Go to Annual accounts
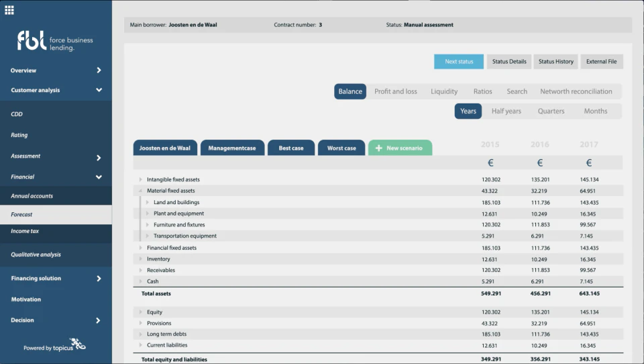 (x=56, y=196)
